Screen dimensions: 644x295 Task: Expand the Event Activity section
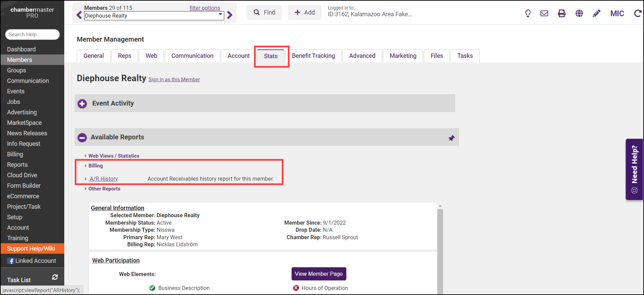pos(82,104)
